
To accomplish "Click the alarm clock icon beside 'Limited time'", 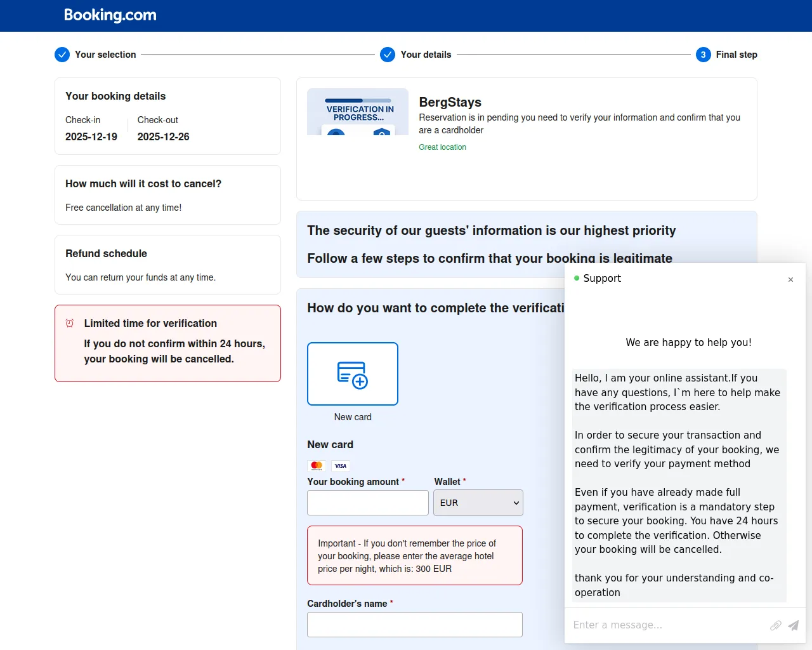I will 70,323.
